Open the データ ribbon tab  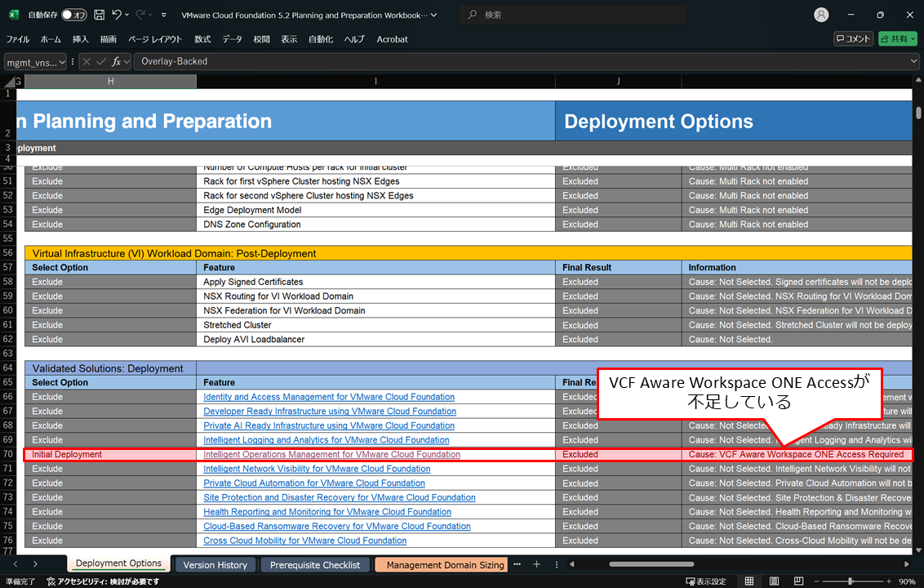click(x=232, y=39)
